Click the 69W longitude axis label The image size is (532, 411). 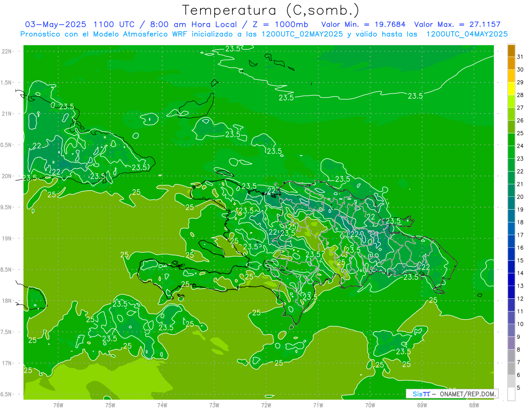[x=422, y=405]
